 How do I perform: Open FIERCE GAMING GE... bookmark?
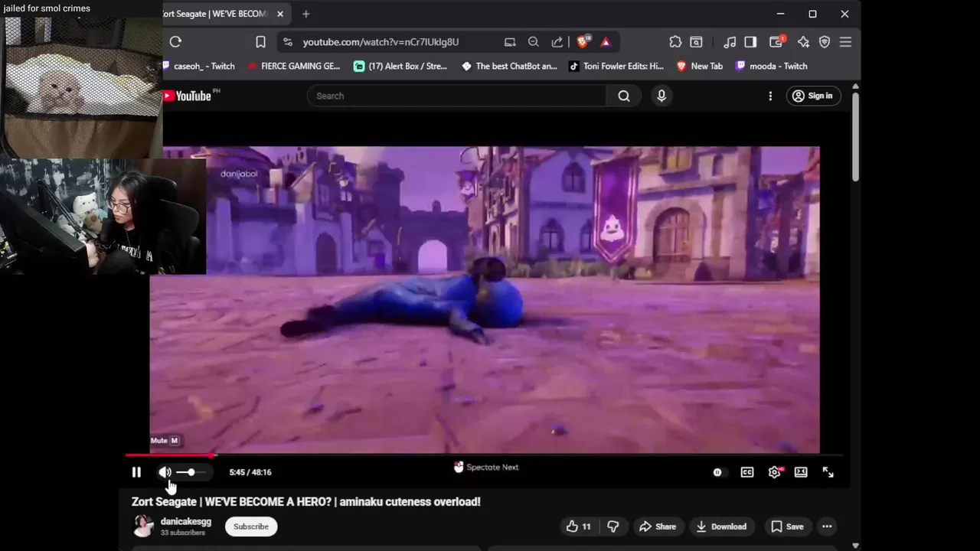pyautogui.click(x=294, y=66)
